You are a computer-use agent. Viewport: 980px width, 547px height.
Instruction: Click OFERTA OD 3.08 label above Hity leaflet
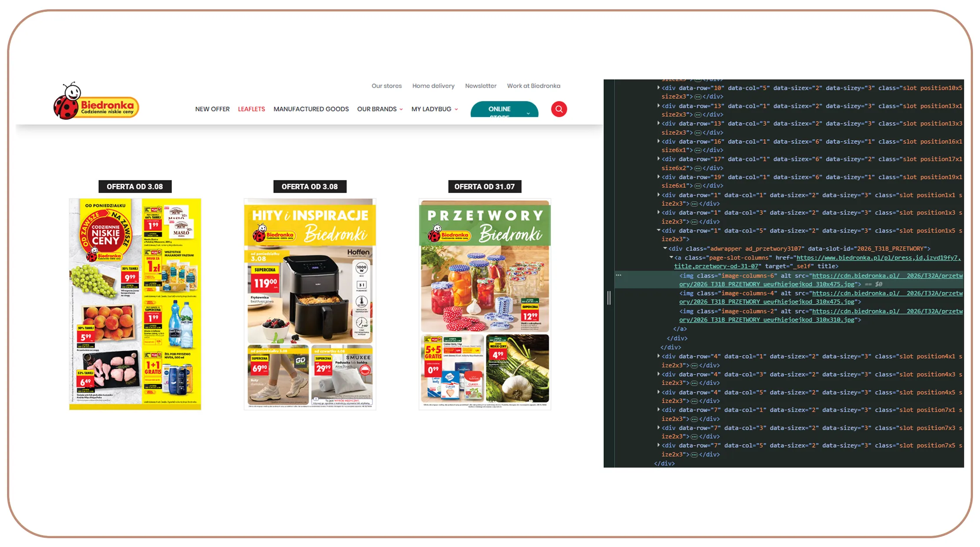coord(309,187)
